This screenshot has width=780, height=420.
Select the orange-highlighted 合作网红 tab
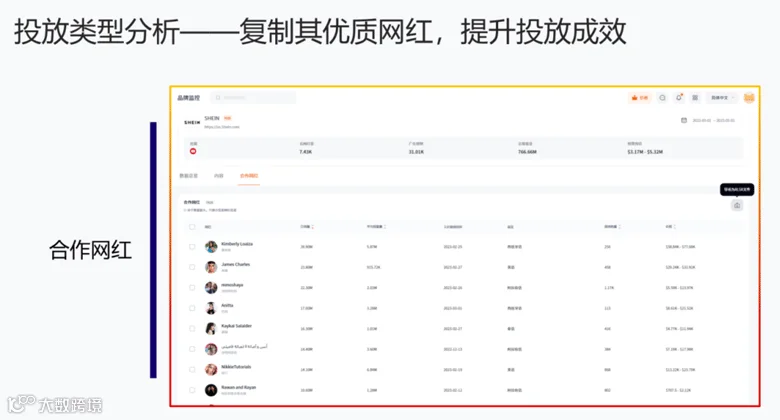point(249,176)
